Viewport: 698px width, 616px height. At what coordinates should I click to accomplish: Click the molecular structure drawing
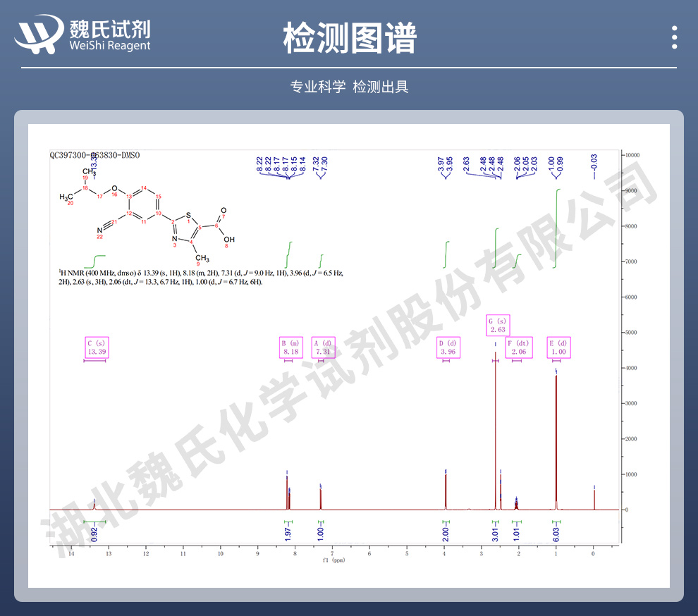coord(147,217)
